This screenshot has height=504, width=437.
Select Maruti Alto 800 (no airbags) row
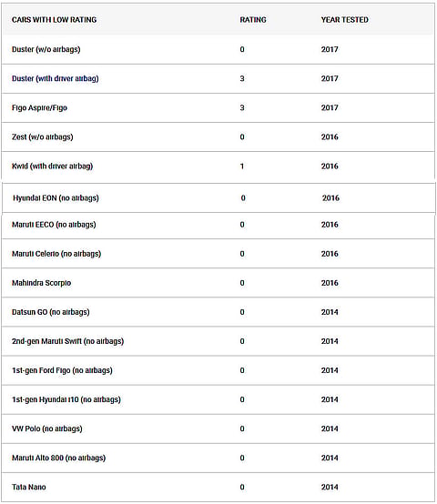[x=218, y=458]
